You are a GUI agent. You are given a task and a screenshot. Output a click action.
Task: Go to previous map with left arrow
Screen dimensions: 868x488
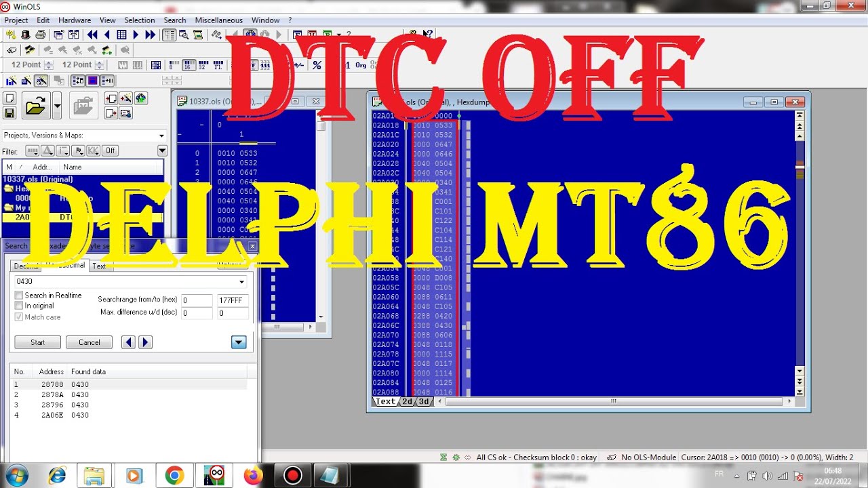(x=107, y=35)
